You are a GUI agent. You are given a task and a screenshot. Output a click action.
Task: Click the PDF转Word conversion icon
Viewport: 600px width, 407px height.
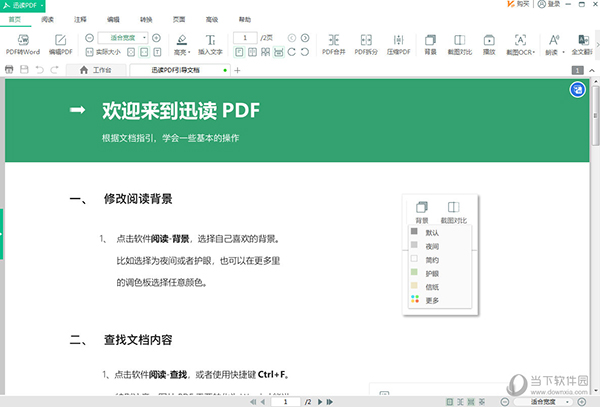pos(23,40)
